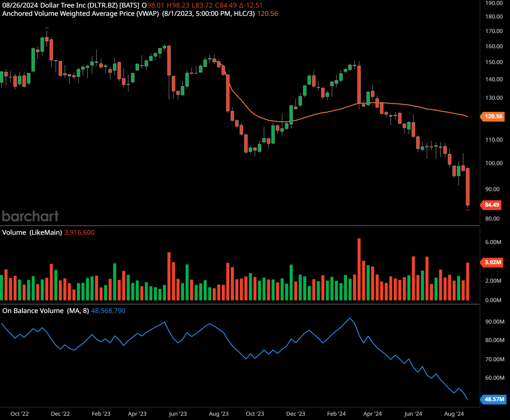Click the volume tag 3.92M
The height and width of the screenshot is (420, 510).
492,262
